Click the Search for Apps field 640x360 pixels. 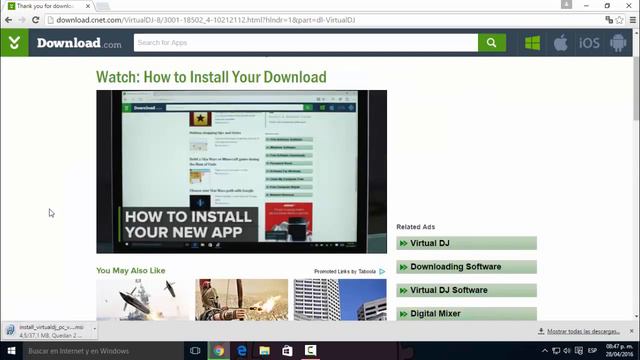click(x=306, y=42)
